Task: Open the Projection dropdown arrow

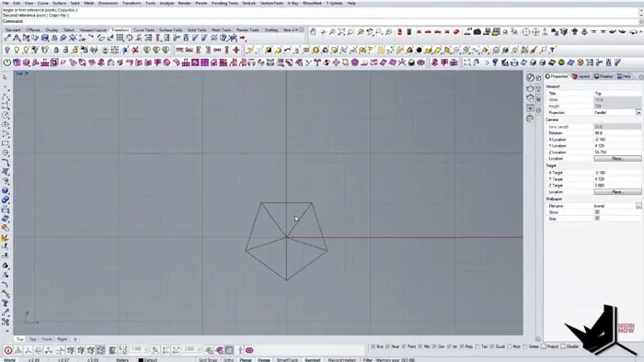Action: coord(638,112)
